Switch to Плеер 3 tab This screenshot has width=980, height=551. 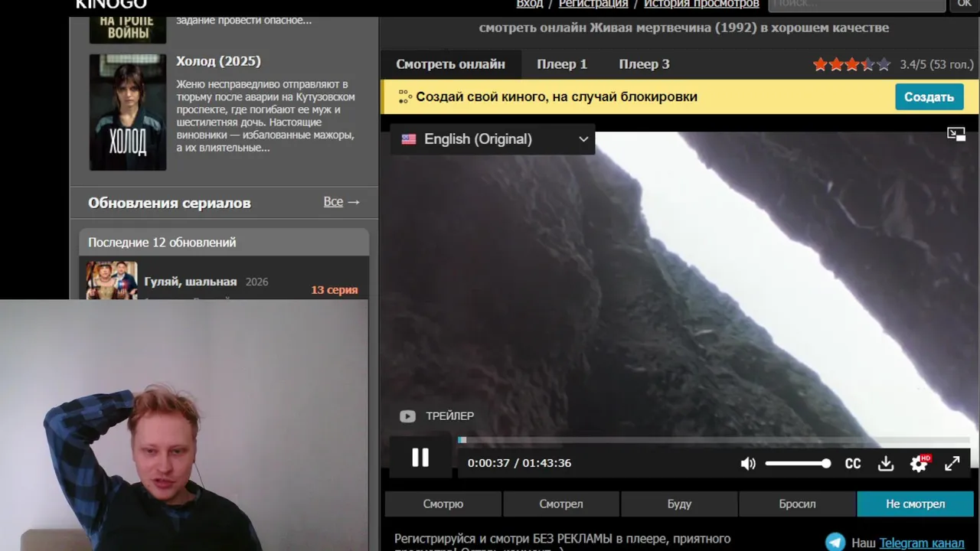pos(644,64)
